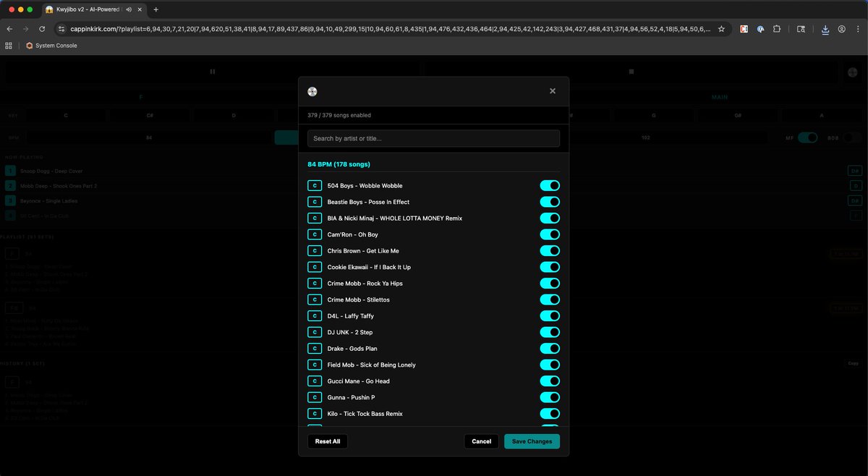Click the C badge next to Crime Mobb - Stilettos
Screen dimensions: 868x476
[x=315, y=299]
